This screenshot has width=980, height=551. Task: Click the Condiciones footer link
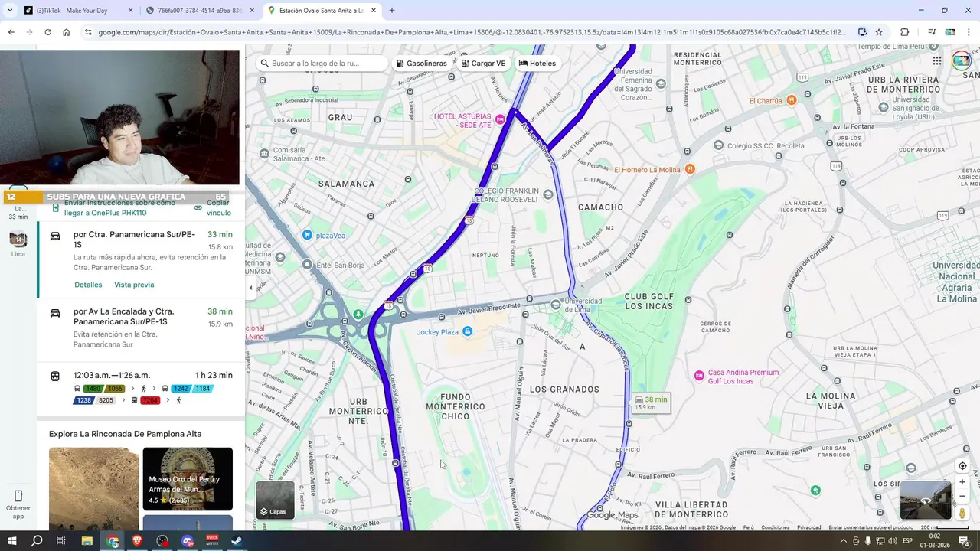(x=775, y=527)
